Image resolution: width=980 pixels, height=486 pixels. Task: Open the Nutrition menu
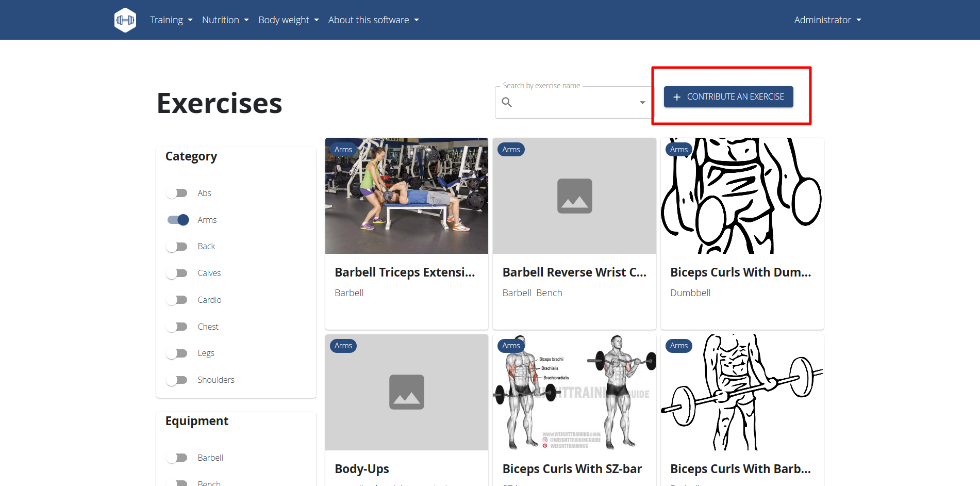(x=225, y=20)
